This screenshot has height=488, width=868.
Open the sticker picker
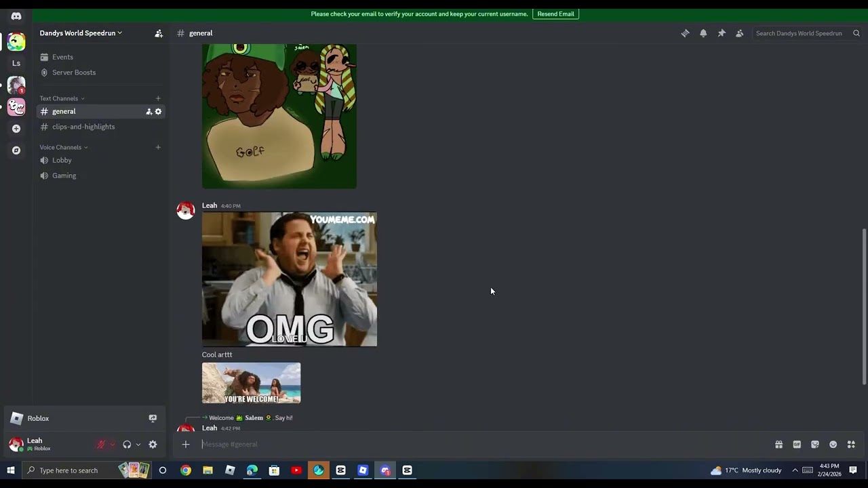click(x=815, y=445)
